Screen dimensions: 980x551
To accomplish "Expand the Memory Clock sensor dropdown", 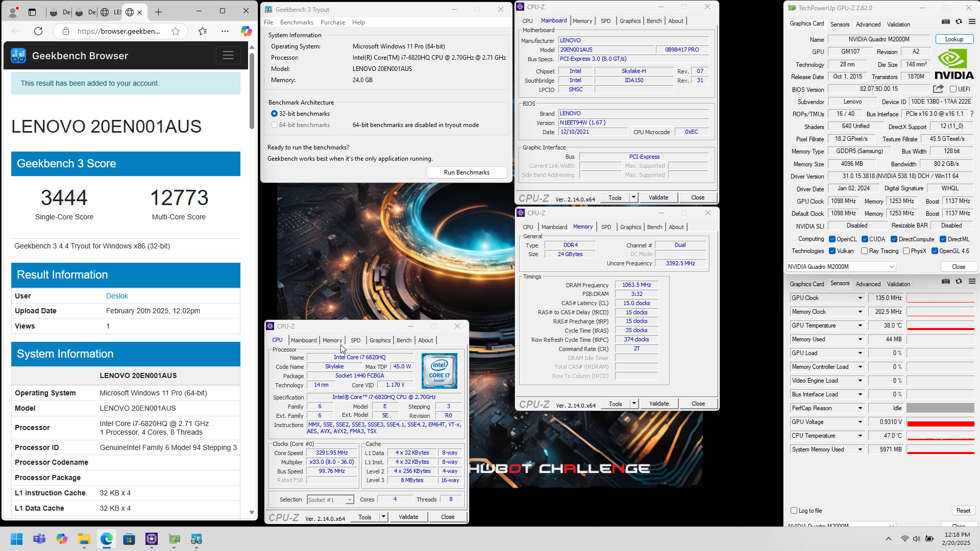I will [x=860, y=312].
